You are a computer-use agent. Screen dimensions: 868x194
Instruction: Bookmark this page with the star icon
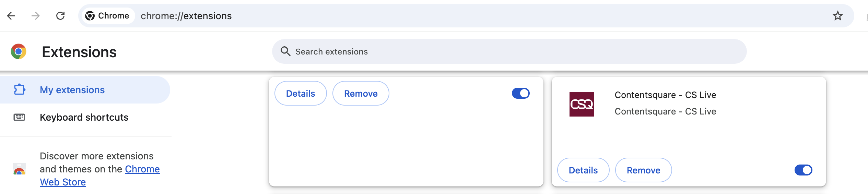[x=837, y=16]
